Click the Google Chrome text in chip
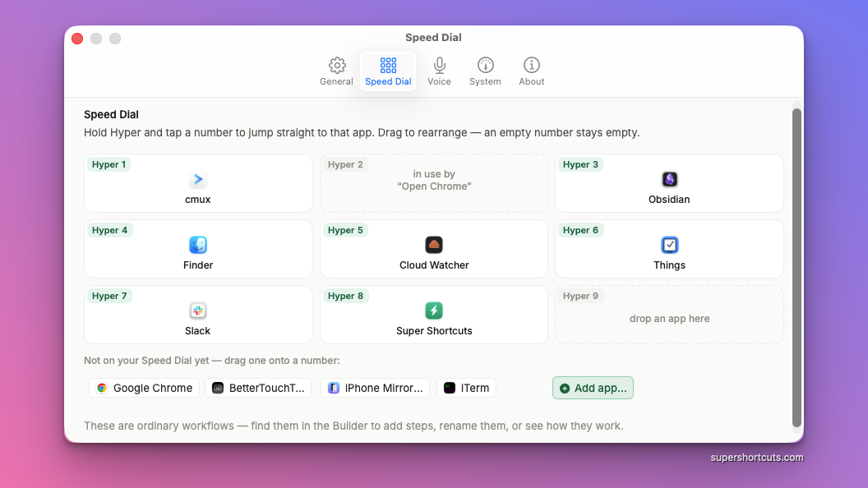The image size is (868, 488). coord(153,388)
